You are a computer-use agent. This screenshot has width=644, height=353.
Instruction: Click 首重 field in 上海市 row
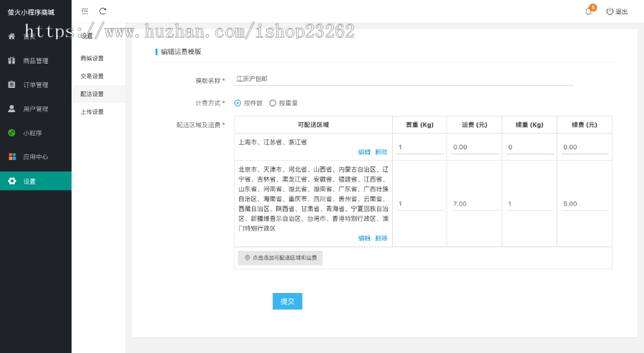coord(420,147)
